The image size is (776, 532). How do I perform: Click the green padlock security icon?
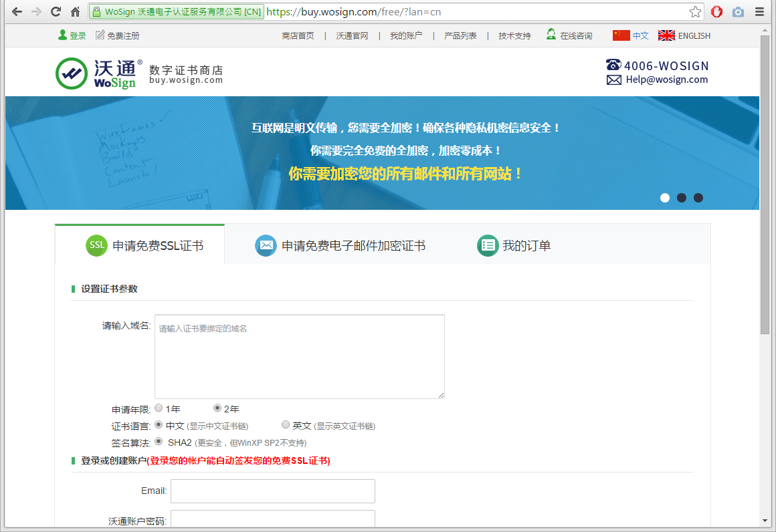coord(96,12)
